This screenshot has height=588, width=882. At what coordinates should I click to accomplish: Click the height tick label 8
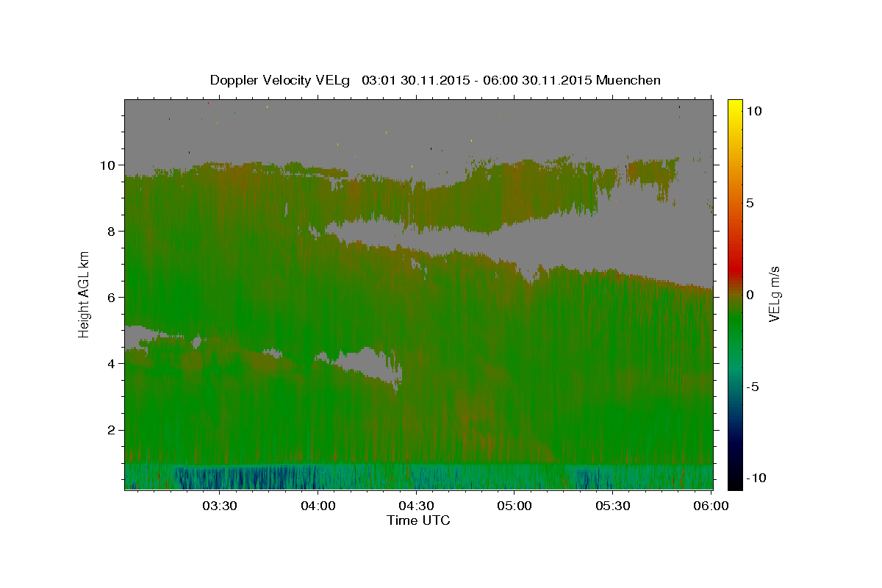[x=113, y=231]
